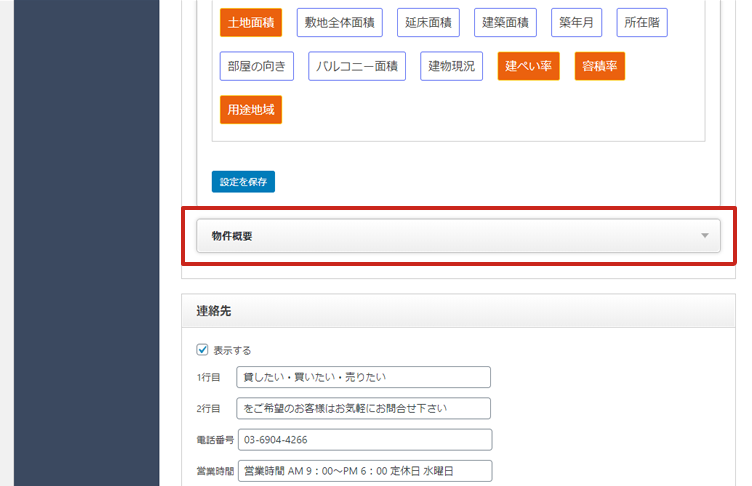Select the 延床面積 tag

coord(428,23)
